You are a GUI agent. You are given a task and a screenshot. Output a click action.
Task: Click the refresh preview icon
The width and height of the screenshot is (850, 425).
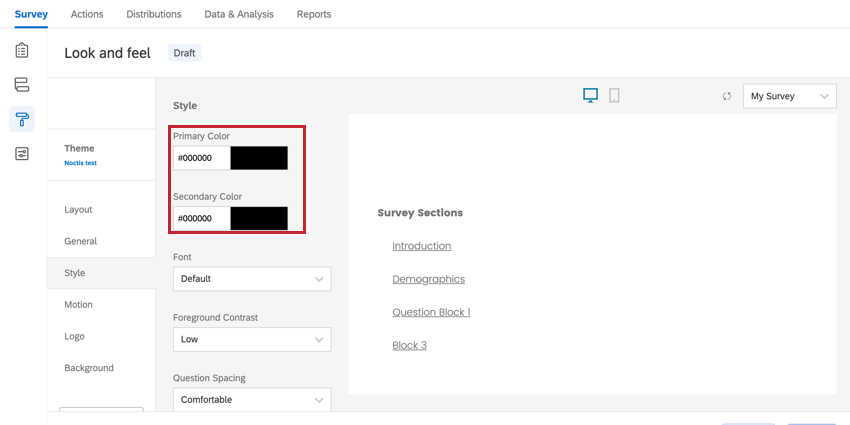click(x=727, y=97)
